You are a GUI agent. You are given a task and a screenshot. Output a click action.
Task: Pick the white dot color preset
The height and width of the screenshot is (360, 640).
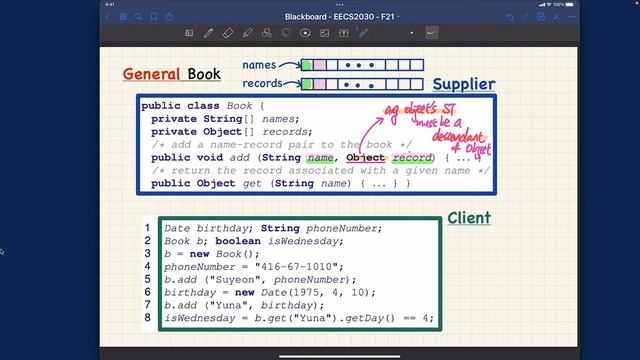(411, 33)
